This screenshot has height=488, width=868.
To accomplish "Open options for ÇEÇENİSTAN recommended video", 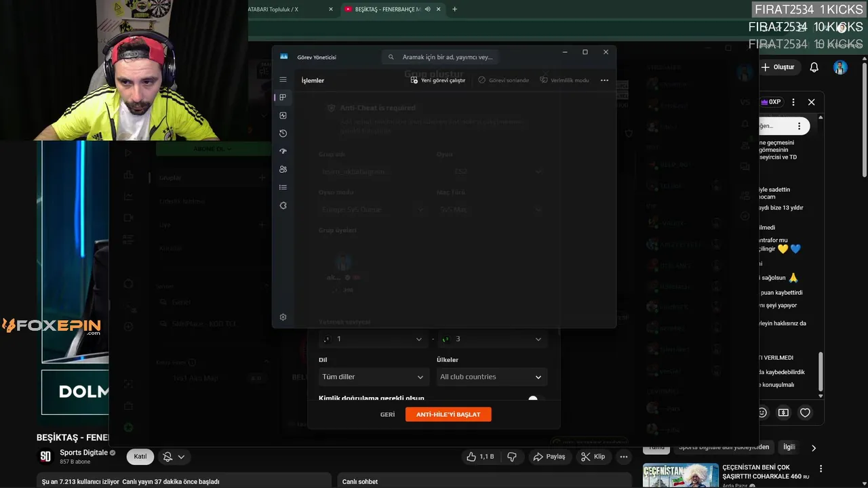I will point(821,468).
